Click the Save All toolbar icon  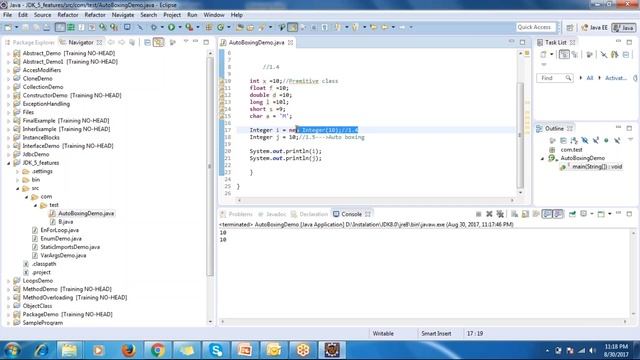coord(36,27)
